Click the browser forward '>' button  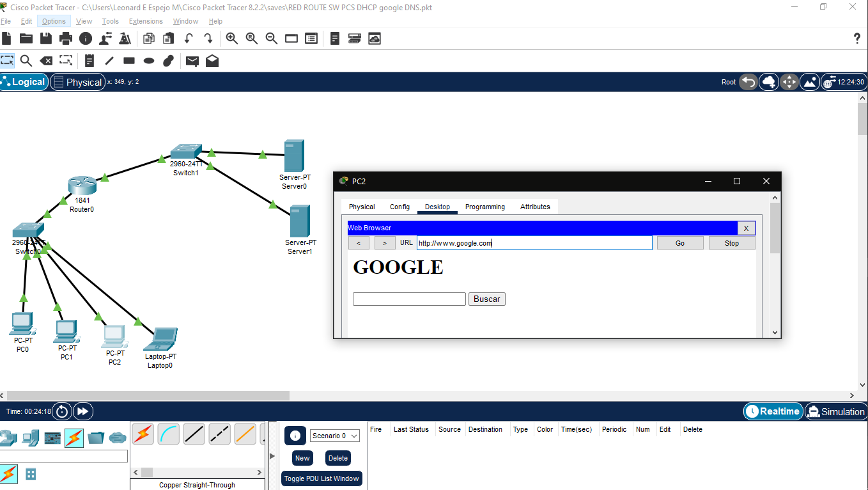(385, 243)
